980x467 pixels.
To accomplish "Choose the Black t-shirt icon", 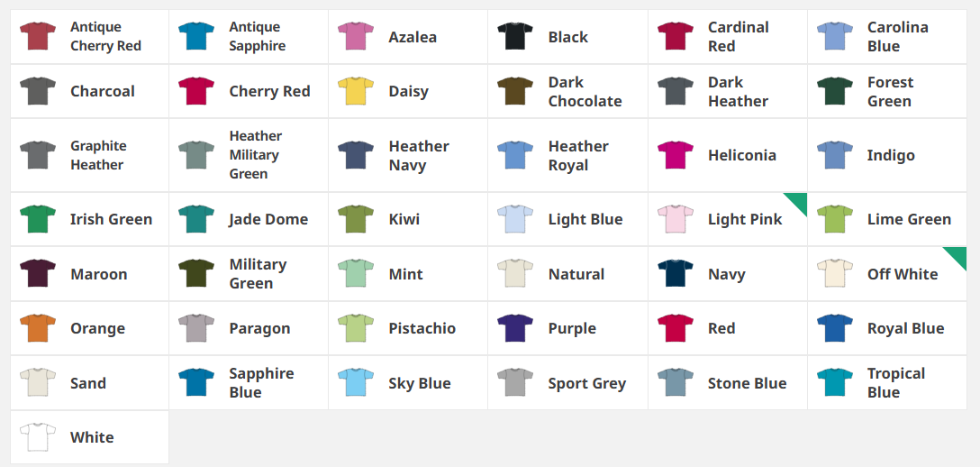I will coord(515,36).
